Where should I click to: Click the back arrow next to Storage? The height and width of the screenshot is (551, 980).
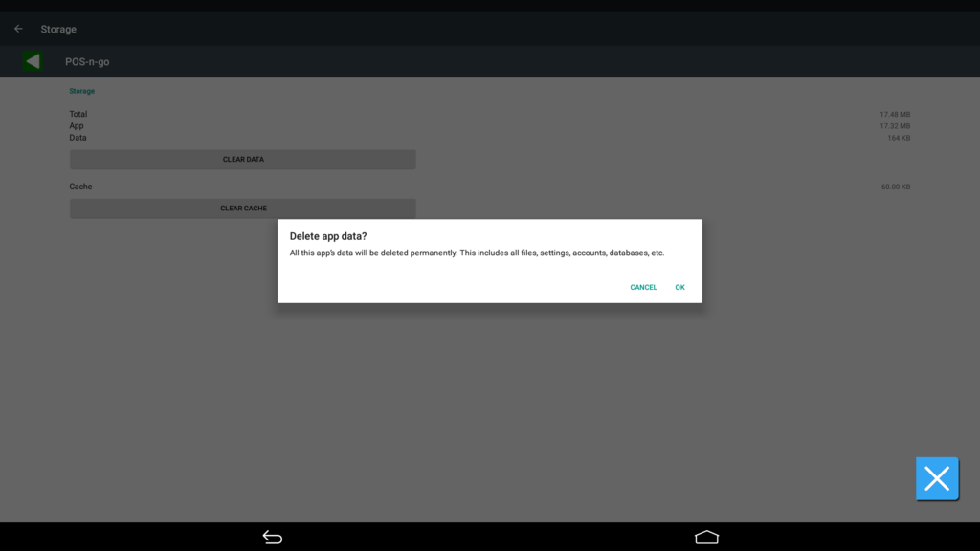coord(18,29)
